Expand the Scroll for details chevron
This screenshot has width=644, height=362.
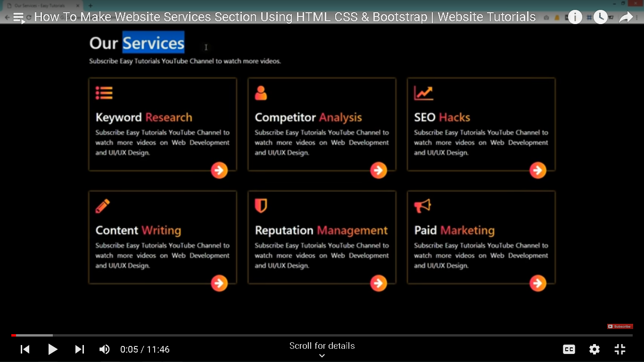click(322, 355)
